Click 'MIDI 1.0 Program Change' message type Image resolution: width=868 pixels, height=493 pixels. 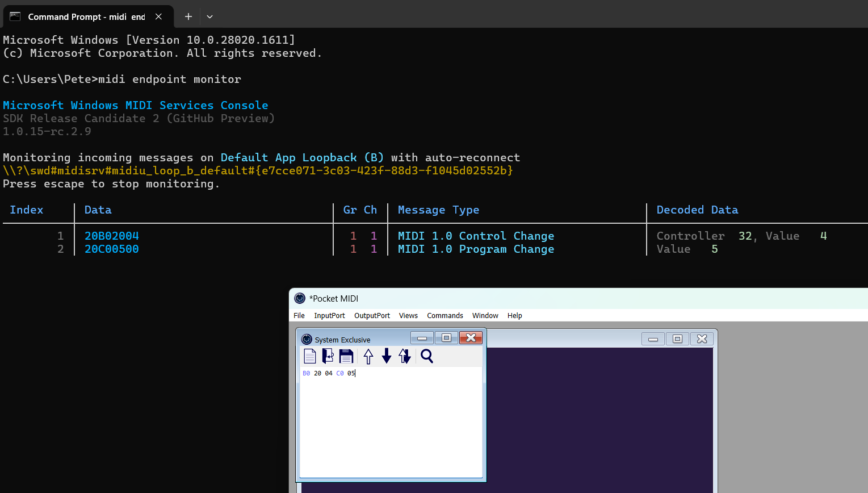[x=476, y=249]
